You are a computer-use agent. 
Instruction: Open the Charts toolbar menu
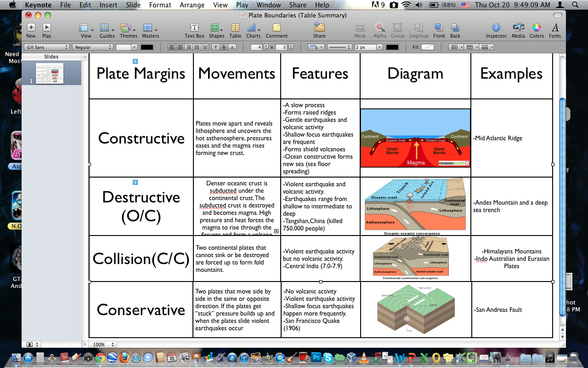253,30
